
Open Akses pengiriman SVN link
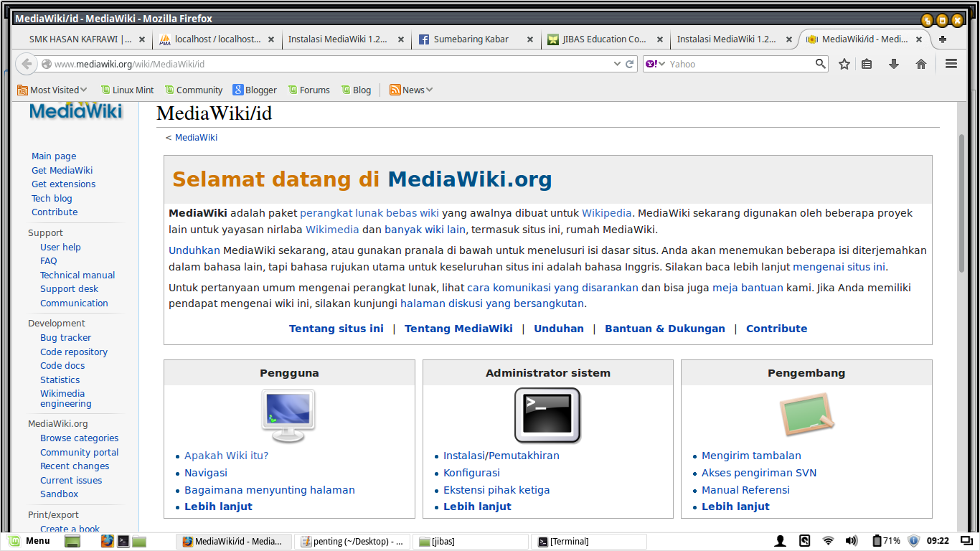click(x=759, y=473)
